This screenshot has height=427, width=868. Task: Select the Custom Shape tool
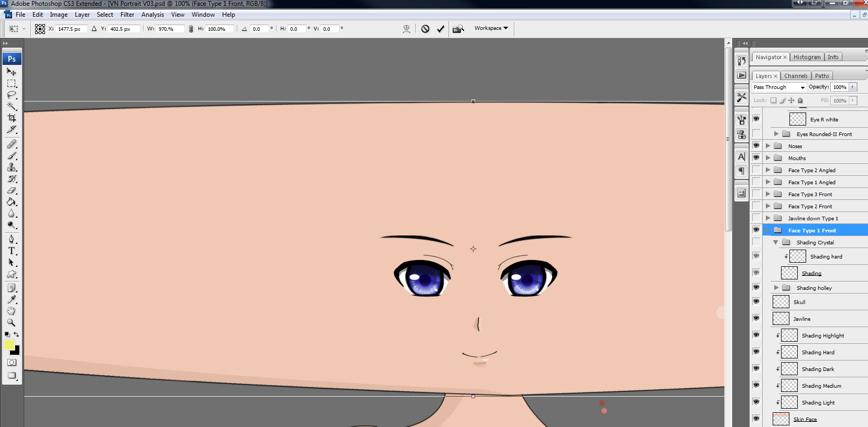12,274
